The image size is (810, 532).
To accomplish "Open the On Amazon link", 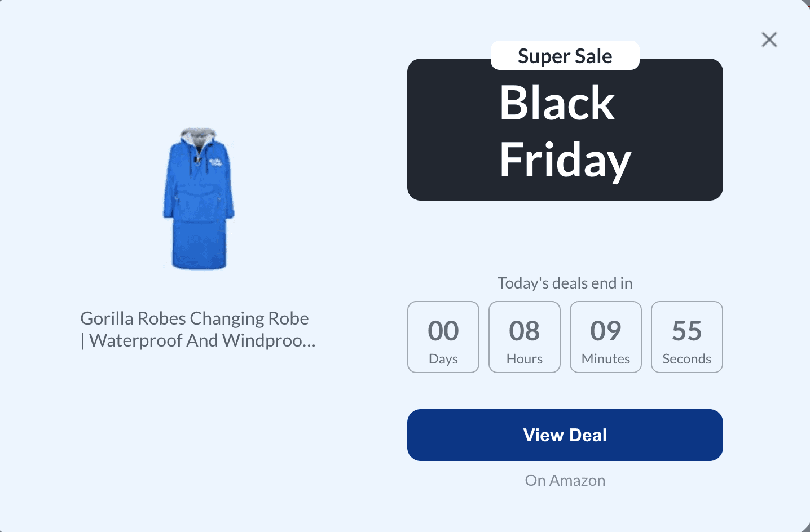I will (x=565, y=480).
